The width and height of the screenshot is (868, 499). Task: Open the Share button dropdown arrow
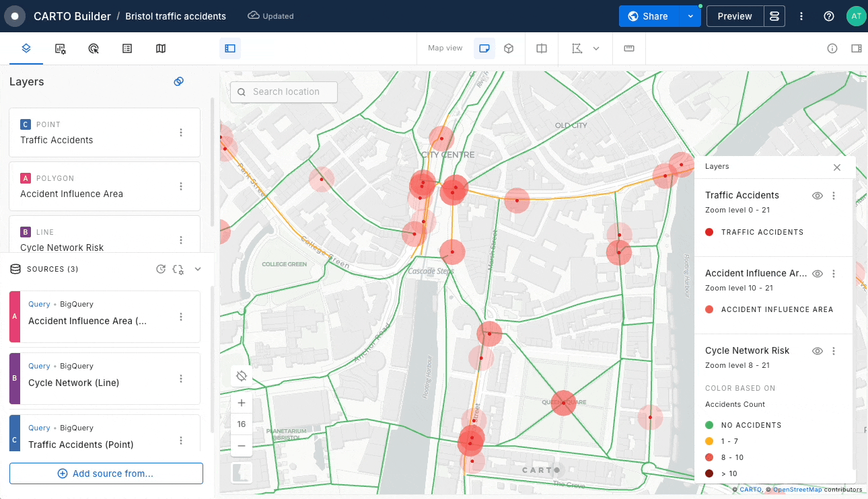coord(690,16)
